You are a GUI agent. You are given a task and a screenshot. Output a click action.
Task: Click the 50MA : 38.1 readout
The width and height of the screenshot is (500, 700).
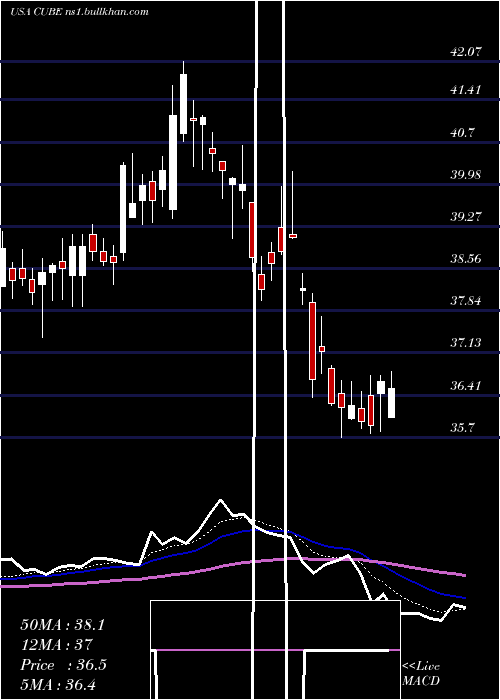(x=62, y=625)
